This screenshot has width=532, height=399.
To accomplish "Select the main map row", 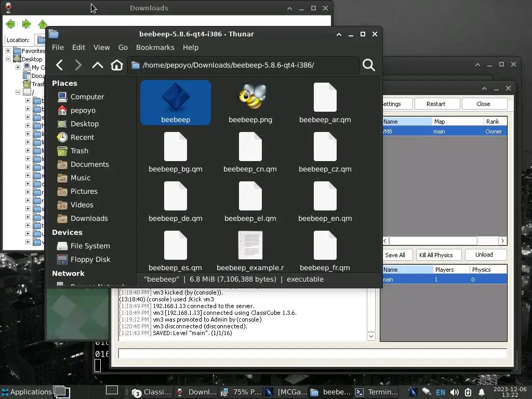I will coord(445,280).
